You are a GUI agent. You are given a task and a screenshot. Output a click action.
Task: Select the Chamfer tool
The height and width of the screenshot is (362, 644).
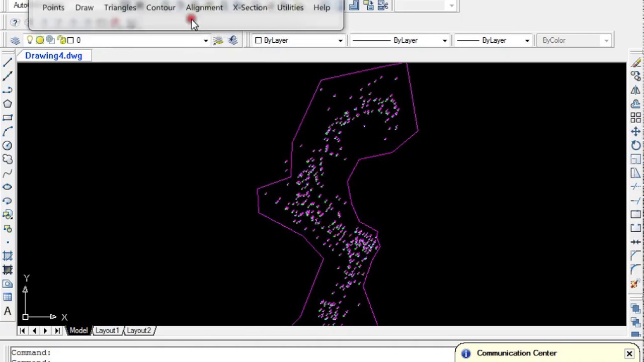click(635, 256)
